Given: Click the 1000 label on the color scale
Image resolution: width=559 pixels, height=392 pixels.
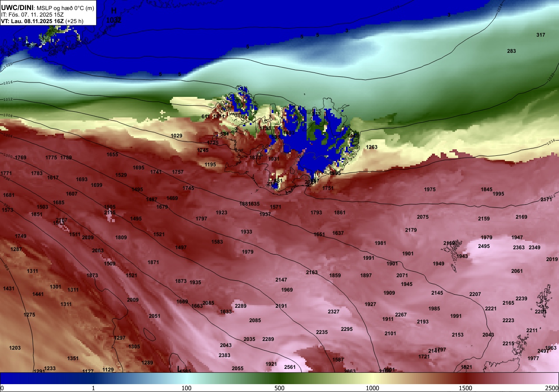Looking at the screenshot, I should pos(373,388).
